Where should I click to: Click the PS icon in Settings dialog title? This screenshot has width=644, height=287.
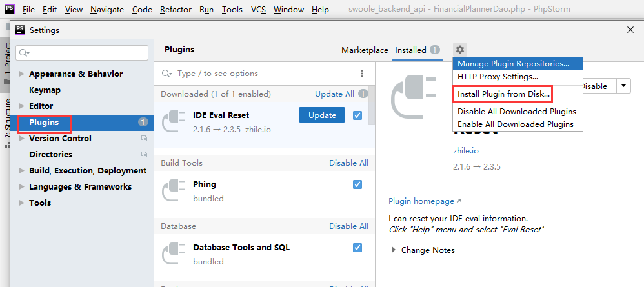[20, 30]
